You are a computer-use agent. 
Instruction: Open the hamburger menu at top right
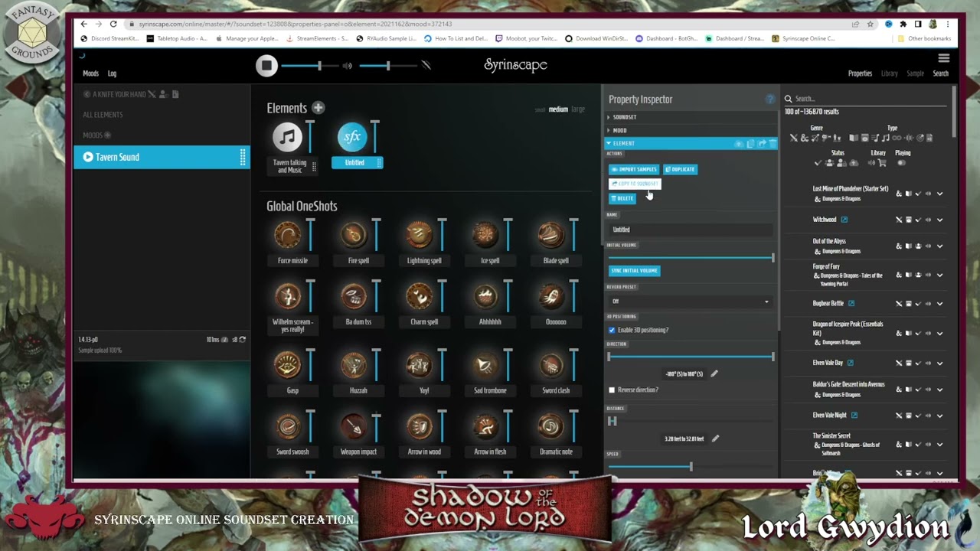[943, 58]
